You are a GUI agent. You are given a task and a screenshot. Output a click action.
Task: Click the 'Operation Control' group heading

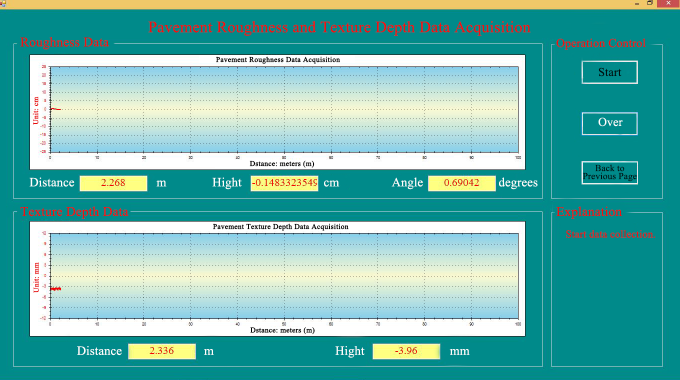pyautogui.click(x=601, y=43)
